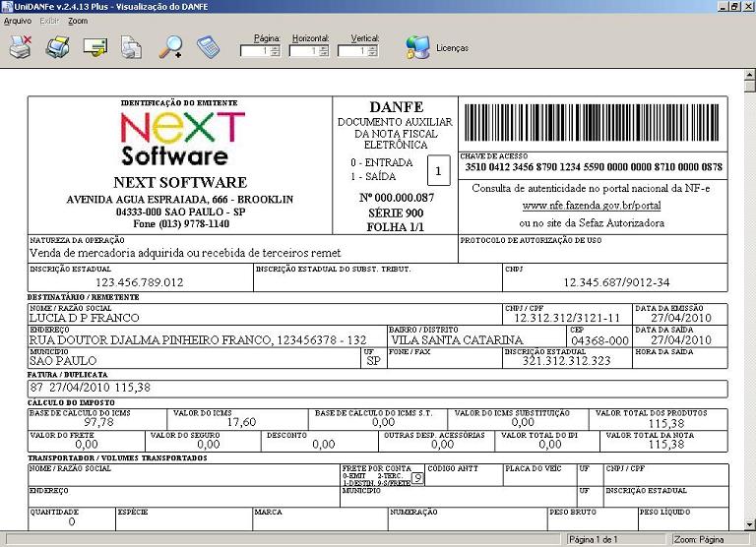This screenshot has height=547, width=756.
Task: Click the envelope send-by-email icon
Action: (x=95, y=47)
